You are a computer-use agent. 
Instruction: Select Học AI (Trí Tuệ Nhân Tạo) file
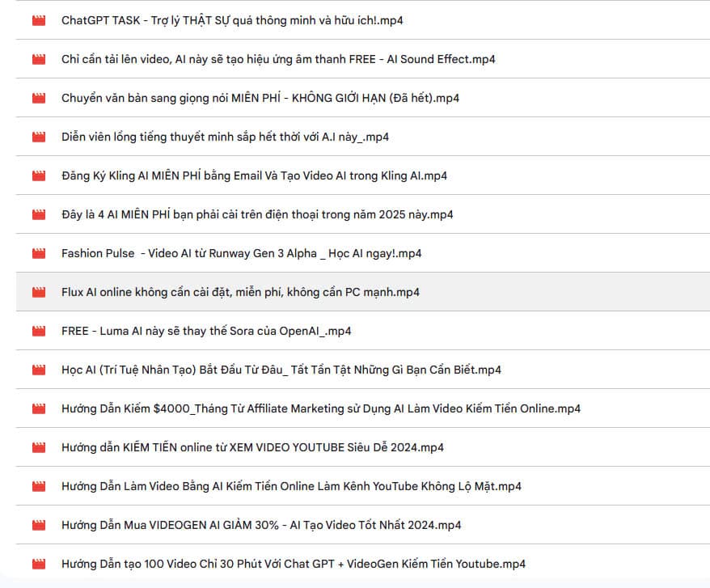click(281, 370)
